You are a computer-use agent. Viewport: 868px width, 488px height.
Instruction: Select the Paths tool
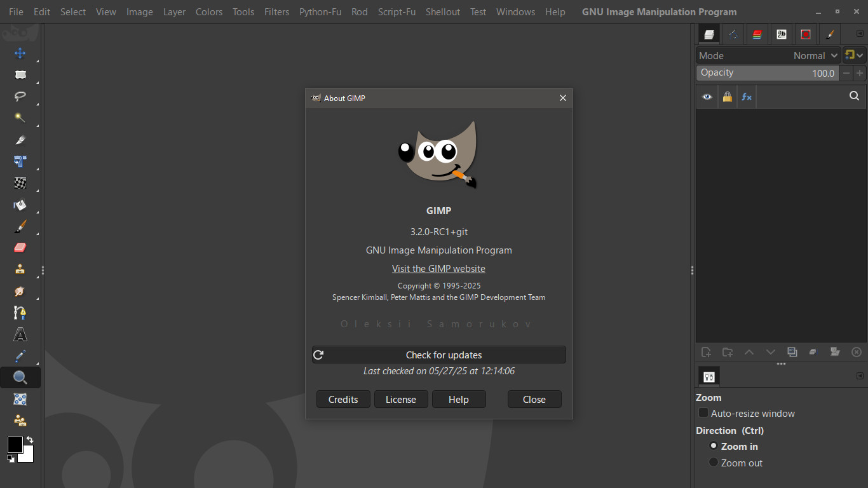pyautogui.click(x=20, y=313)
